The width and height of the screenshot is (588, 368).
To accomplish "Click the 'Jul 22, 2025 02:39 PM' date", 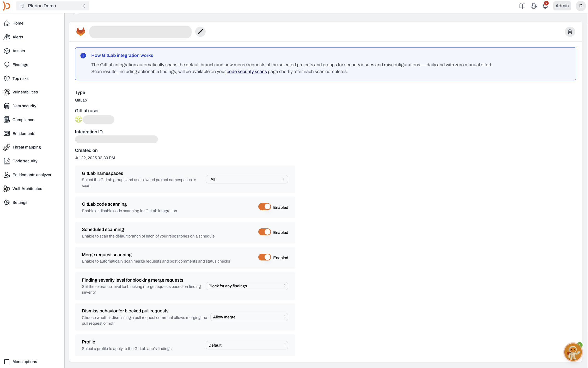I will [x=95, y=158].
